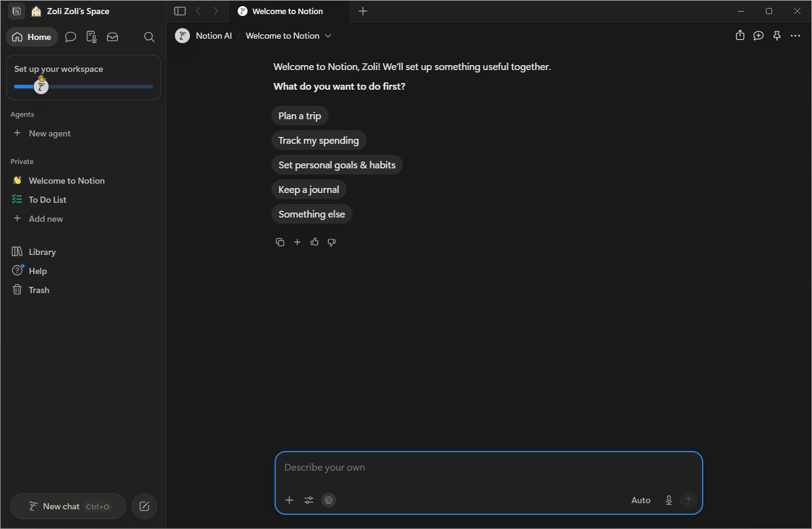Click the Notion AI avatar in breadcrumb
Image resolution: width=812 pixels, height=529 pixels.
tap(182, 36)
